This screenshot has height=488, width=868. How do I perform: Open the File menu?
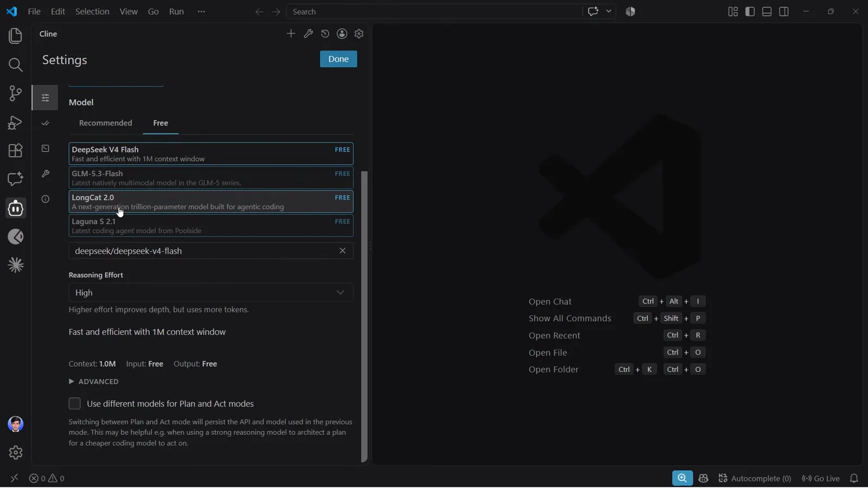34,11
